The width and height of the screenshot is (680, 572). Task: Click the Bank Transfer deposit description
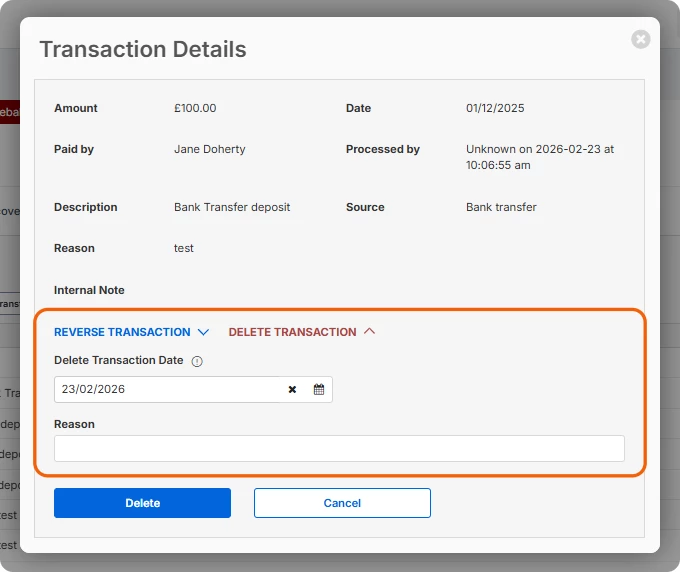pyautogui.click(x=232, y=207)
